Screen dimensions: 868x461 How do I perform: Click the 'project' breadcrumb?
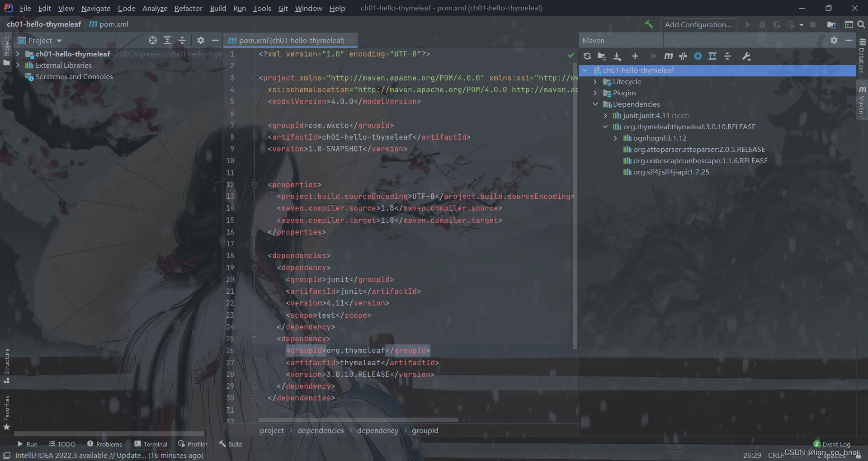click(x=272, y=430)
